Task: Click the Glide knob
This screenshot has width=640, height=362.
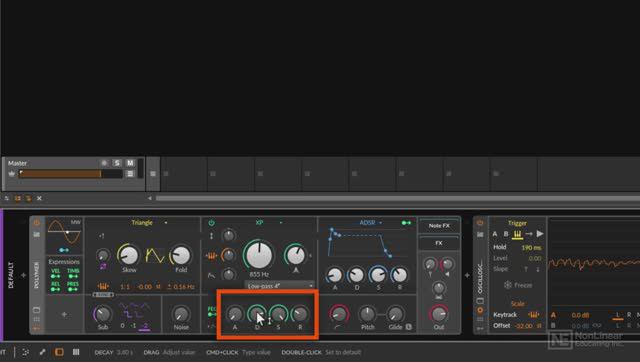Action: click(395, 314)
